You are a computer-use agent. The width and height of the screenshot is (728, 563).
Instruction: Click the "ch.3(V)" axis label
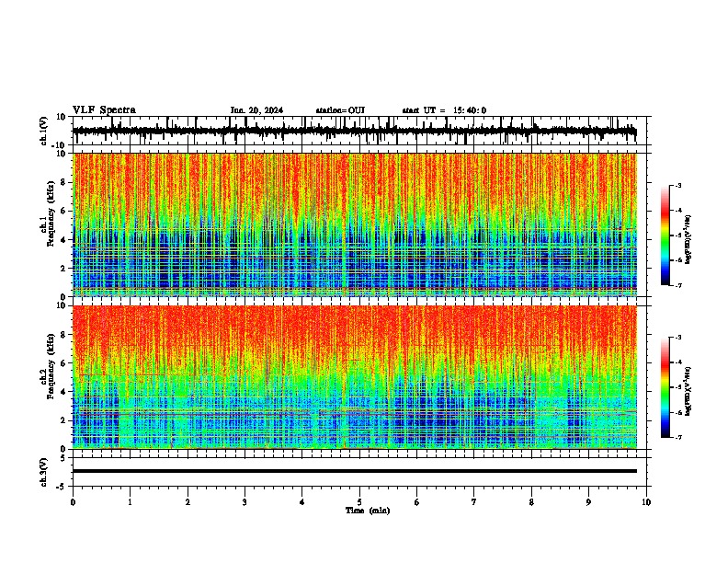pyautogui.click(x=43, y=472)
